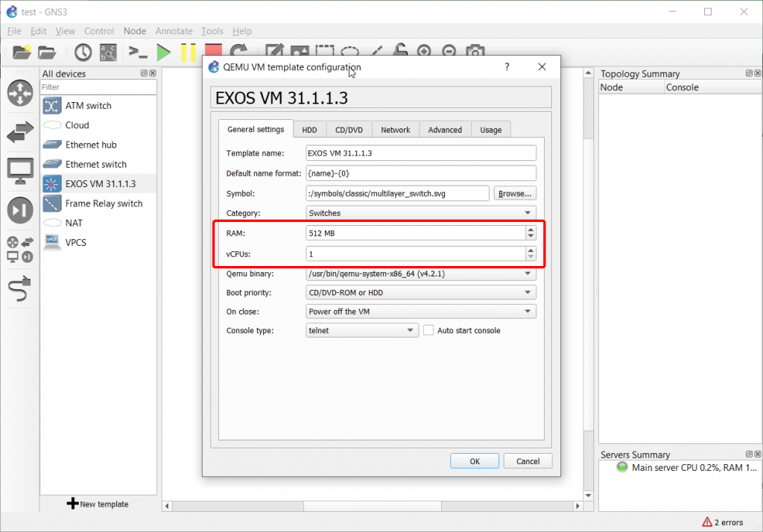Open console to all devices
The width and height of the screenshot is (763, 532).
pyautogui.click(x=138, y=52)
